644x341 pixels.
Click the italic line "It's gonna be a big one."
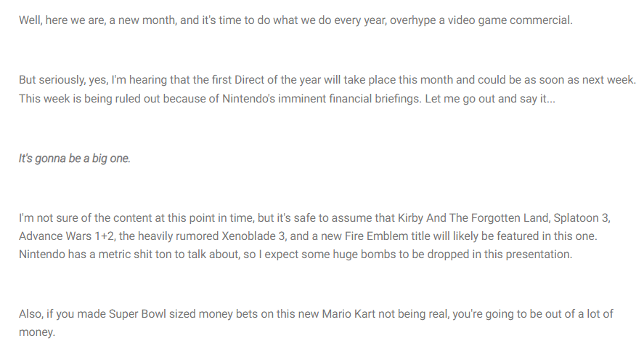74,159
